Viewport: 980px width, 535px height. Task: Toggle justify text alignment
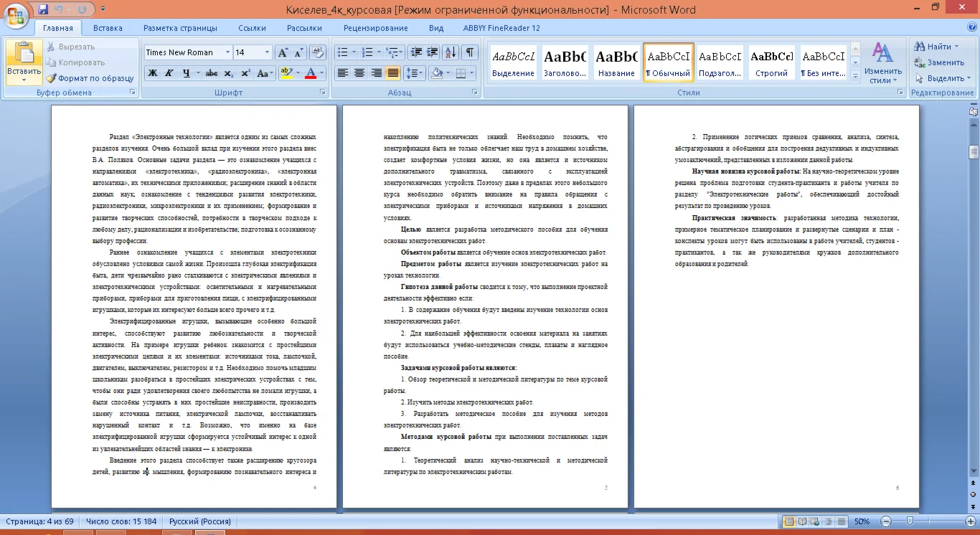(x=393, y=73)
